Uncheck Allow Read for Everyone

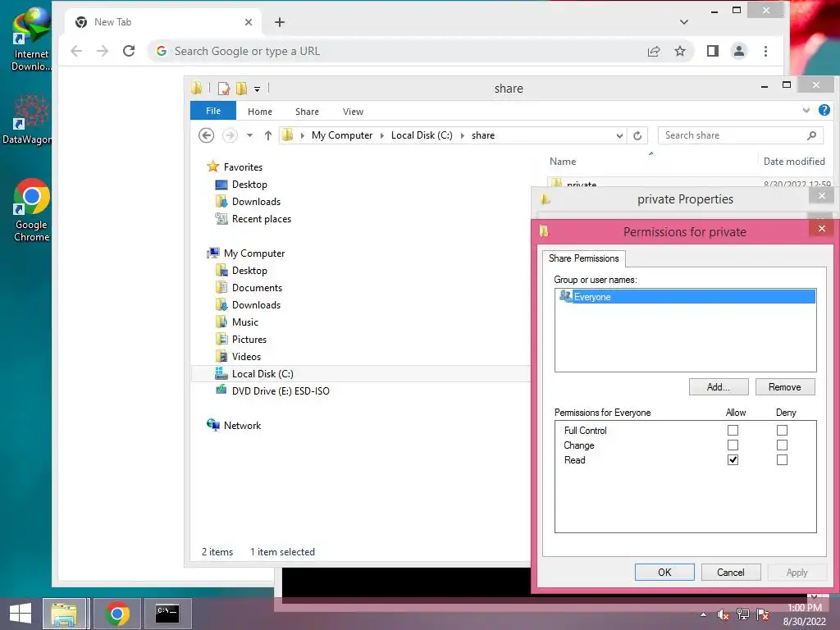733,459
